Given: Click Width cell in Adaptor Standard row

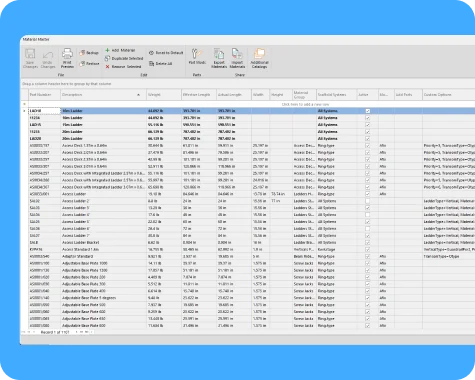Looking at the screenshot, I should (x=260, y=257).
